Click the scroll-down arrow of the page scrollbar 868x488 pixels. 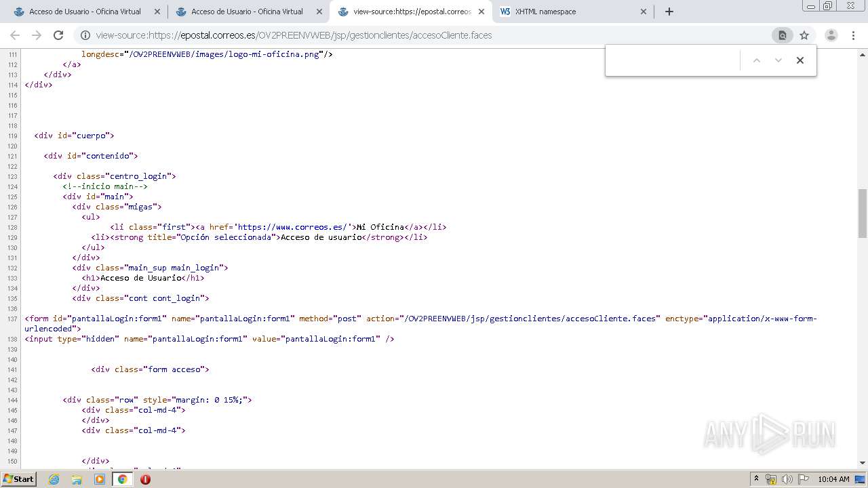coord(863,463)
